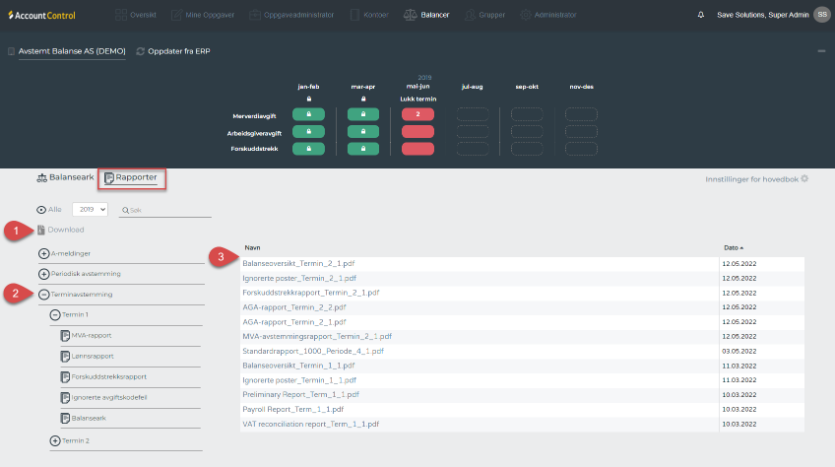Image resolution: width=835 pixels, height=467 pixels.
Task: Click the Oppdater fra ERP refresh icon
Action: click(141, 51)
